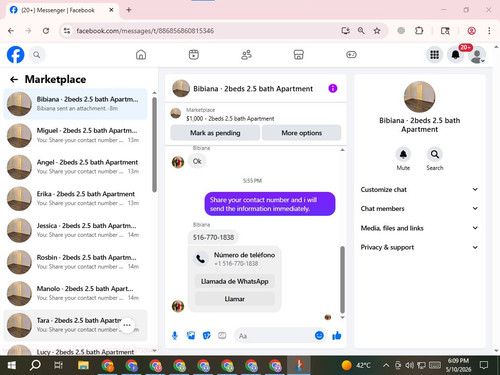Click the sent message bubble Share your contact
The height and width of the screenshot is (375, 500).
point(270,204)
